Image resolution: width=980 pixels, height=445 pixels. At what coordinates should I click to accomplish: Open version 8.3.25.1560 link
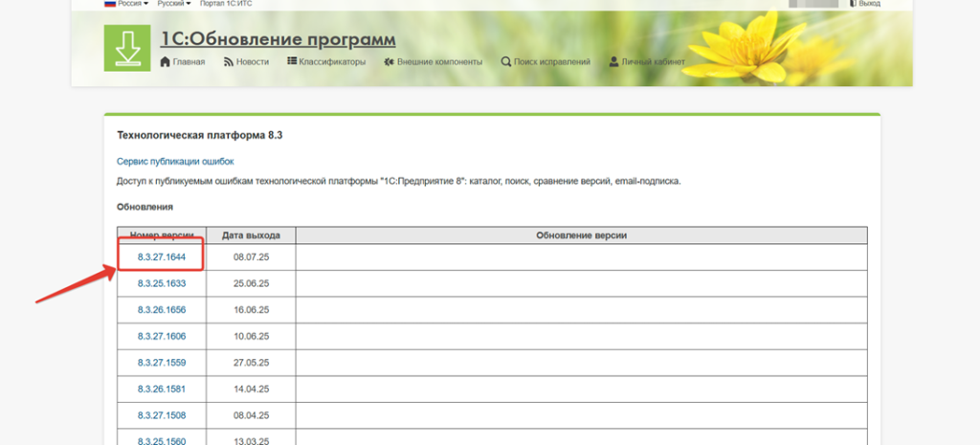click(162, 440)
